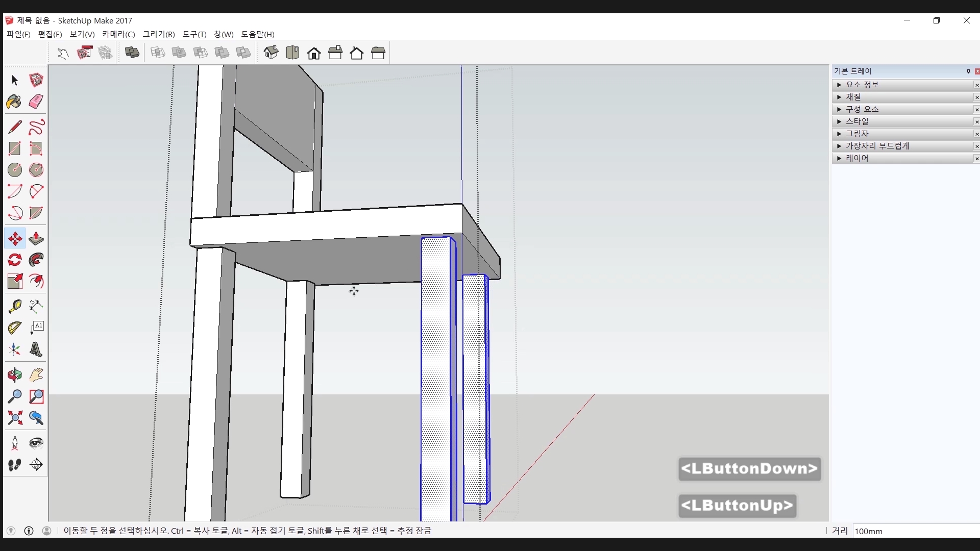980x551 pixels.
Task: Open the Tools (도구) menu
Action: coord(194,34)
